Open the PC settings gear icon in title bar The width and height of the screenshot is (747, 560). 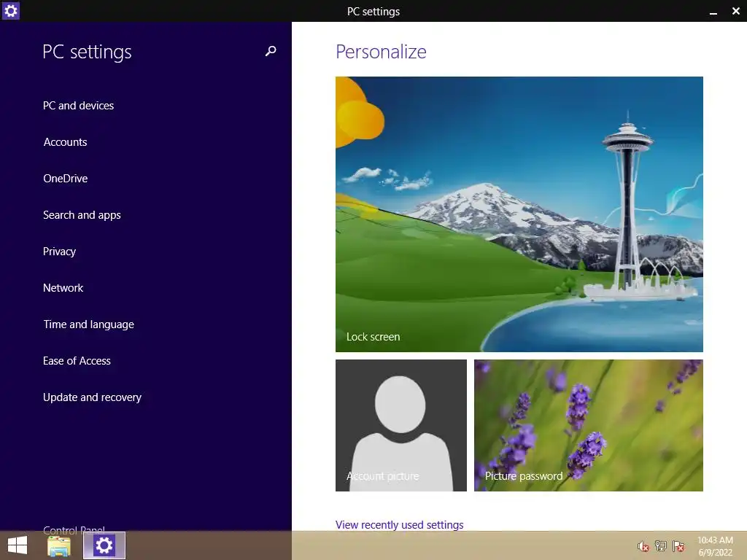(10, 10)
